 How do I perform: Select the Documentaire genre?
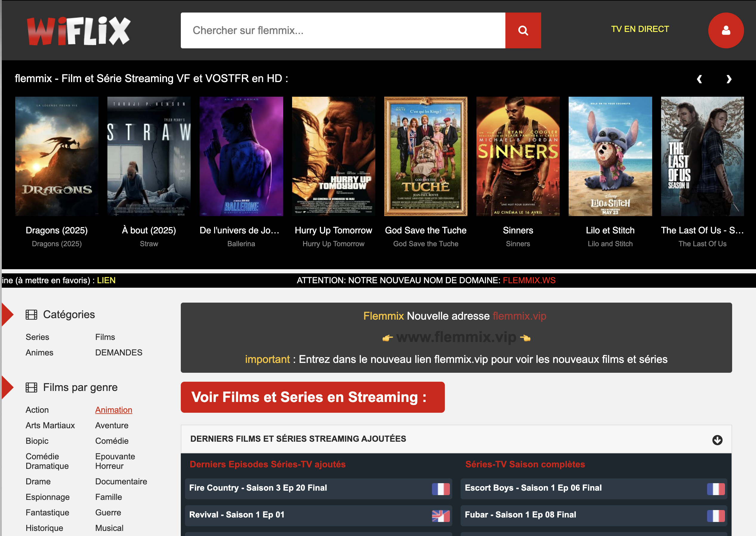[121, 482]
